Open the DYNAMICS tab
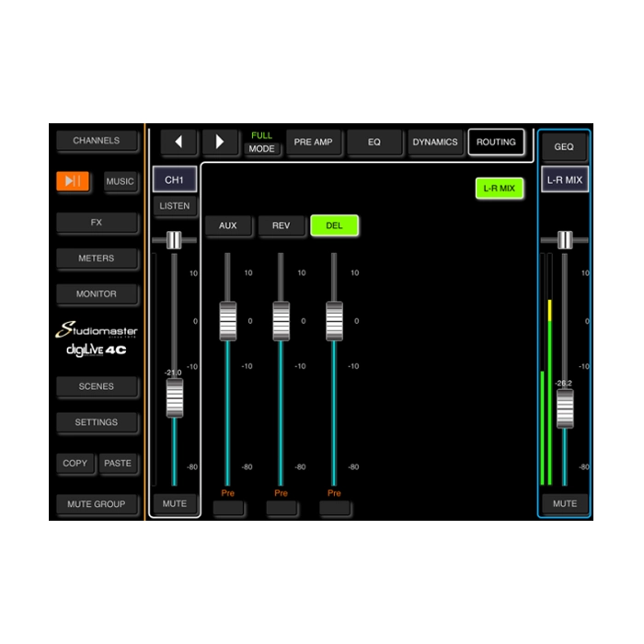Viewport: 644px width, 644px height. 435,143
